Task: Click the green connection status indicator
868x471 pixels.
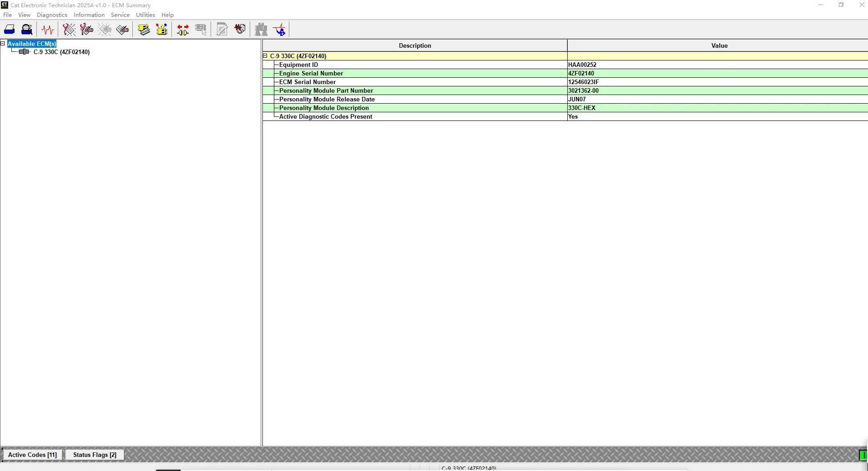Action: pos(863,455)
